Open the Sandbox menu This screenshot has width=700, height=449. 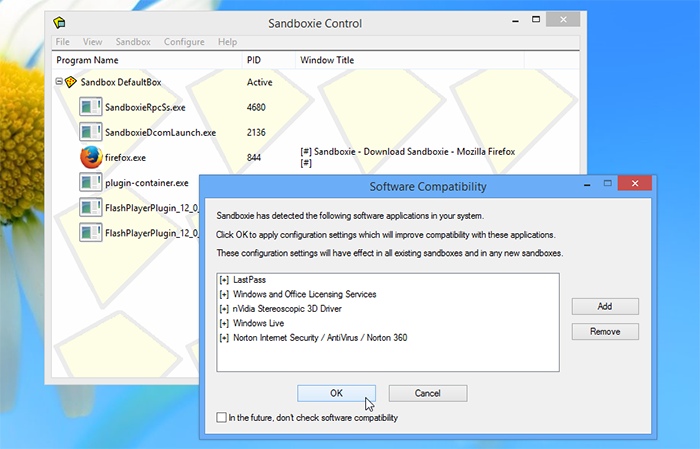click(133, 42)
